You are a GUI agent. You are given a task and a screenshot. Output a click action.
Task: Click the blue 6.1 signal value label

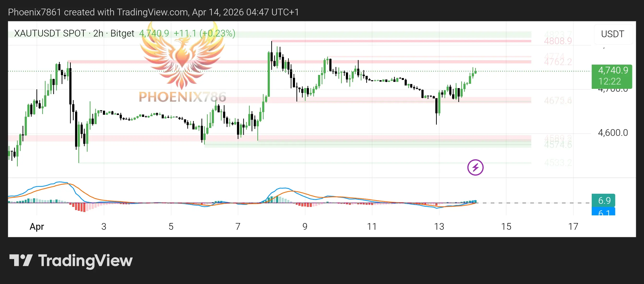[603, 212]
